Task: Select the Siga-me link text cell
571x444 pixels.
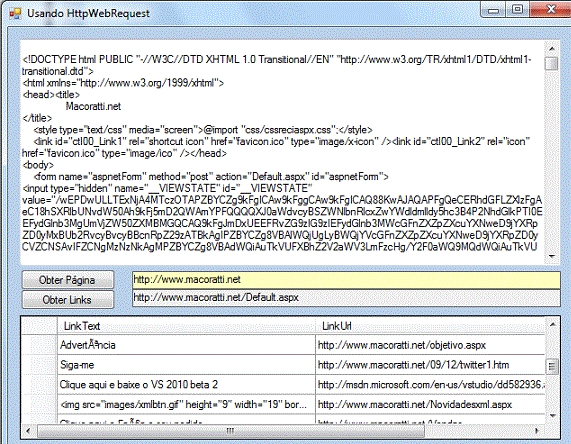Action: pyautogui.click(x=186, y=365)
